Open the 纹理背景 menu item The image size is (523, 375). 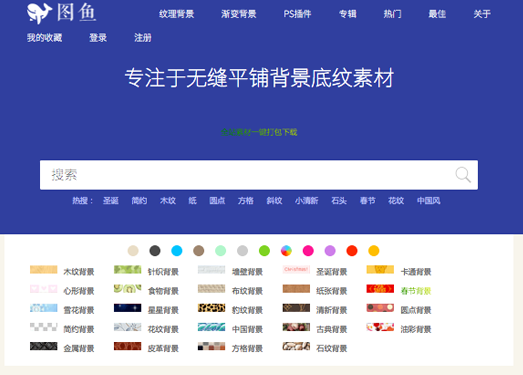(x=176, y=14)
